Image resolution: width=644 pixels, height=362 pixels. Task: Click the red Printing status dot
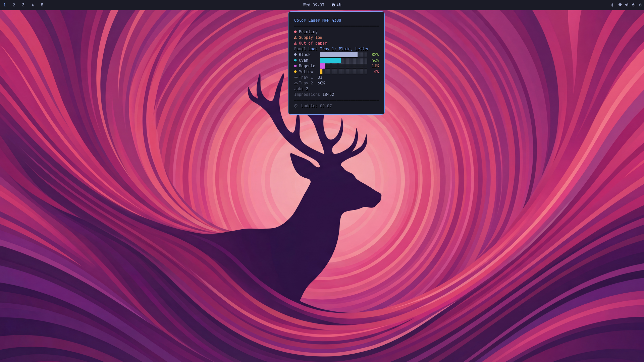[x=296, y=32]
